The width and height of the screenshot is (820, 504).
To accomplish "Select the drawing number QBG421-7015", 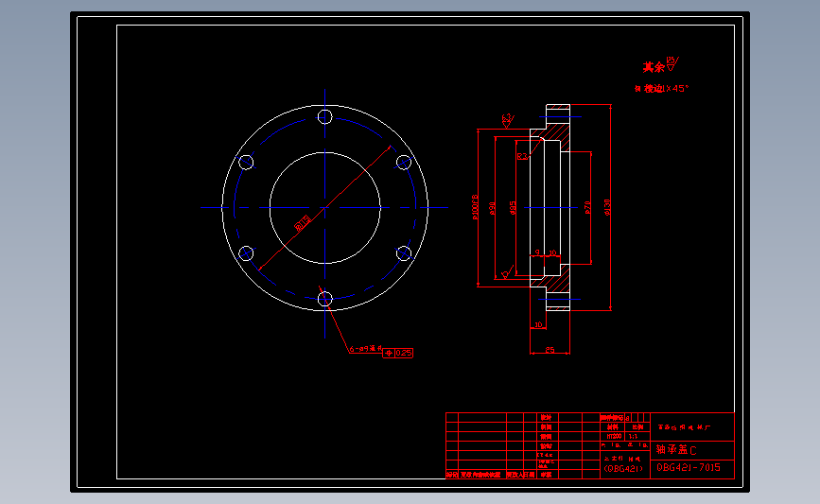I will tap(689, 468).
